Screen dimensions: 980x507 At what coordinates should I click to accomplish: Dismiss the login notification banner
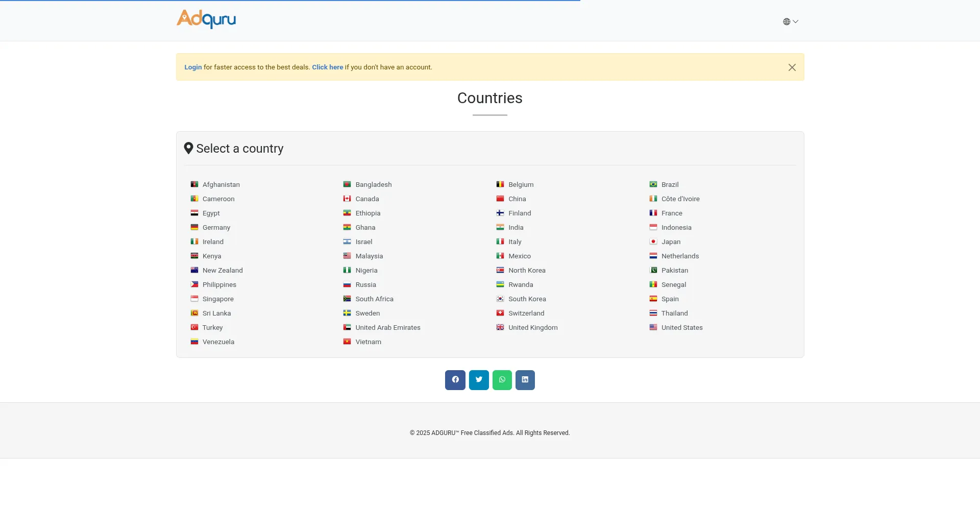[792, 67]
